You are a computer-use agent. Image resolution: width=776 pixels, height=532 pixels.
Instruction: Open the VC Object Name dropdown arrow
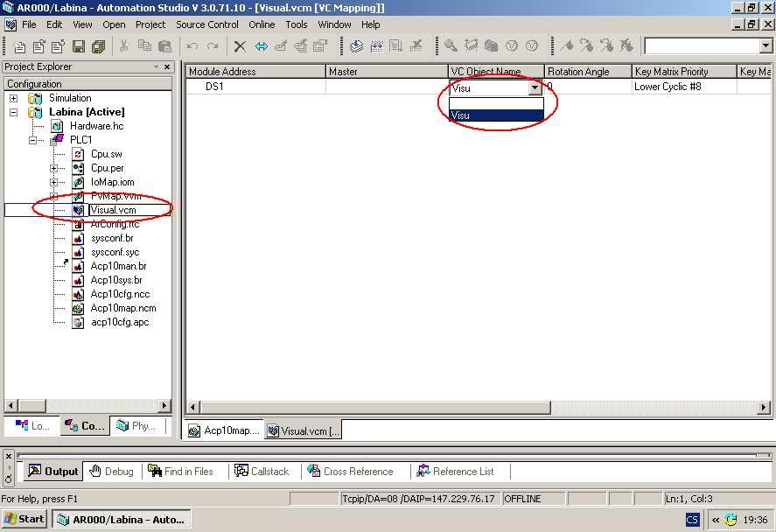pyautogui.click(x=535, y=87)
